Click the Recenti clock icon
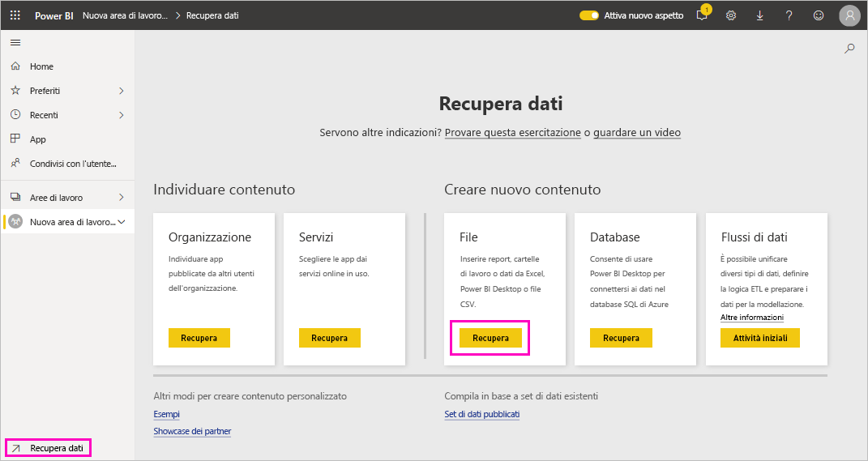 (x=15, y=114)
